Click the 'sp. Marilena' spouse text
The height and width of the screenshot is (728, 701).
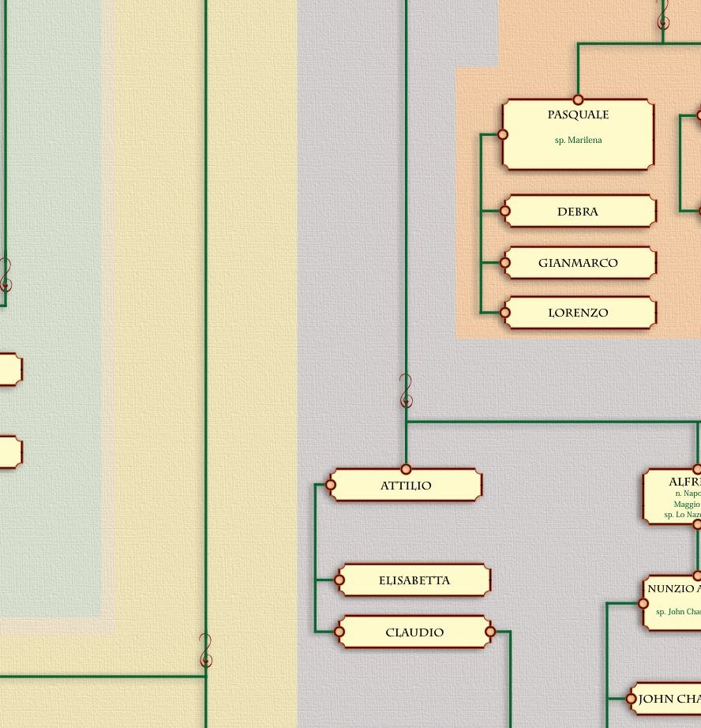(x=578, y=141)
